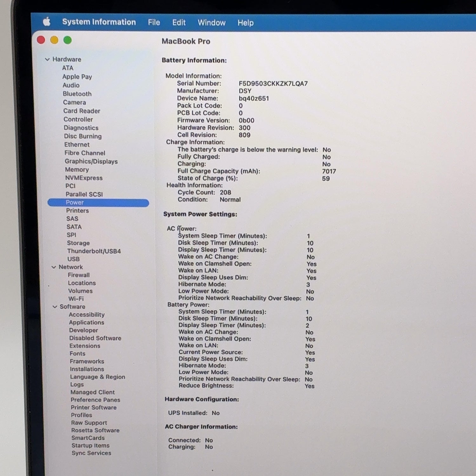The image size is (476, 476).
Task: Collapse the Hardware section
Action: pyautogui.click(x=47, y=59)
